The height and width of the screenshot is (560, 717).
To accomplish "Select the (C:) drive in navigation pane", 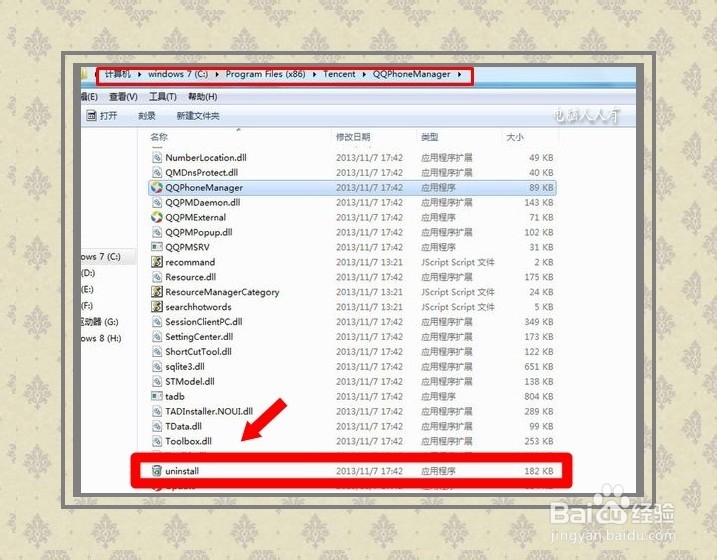I will click(102, 256).
